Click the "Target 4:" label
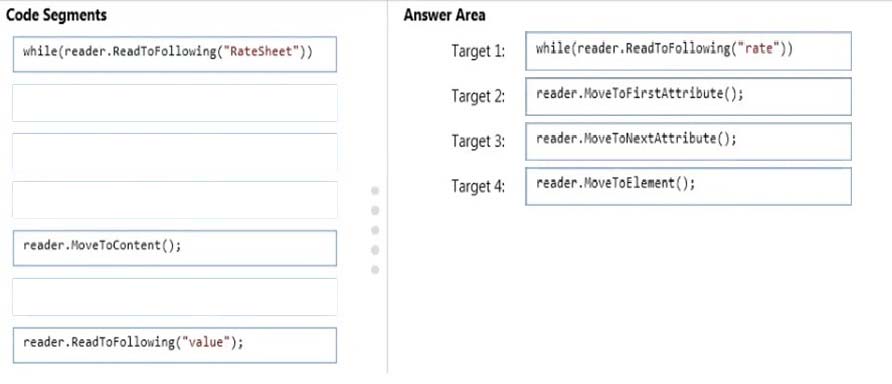This screenshot has height=384, width=892. 478,186
